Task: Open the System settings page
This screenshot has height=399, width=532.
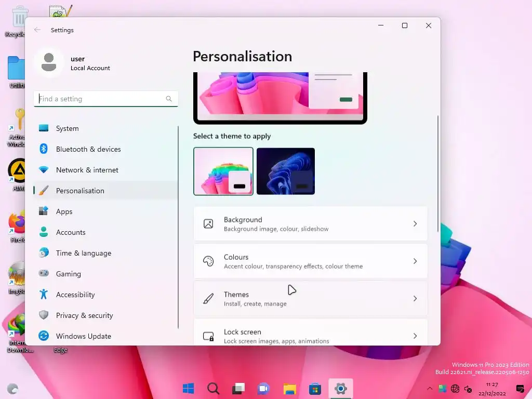Action: point(105,128)
